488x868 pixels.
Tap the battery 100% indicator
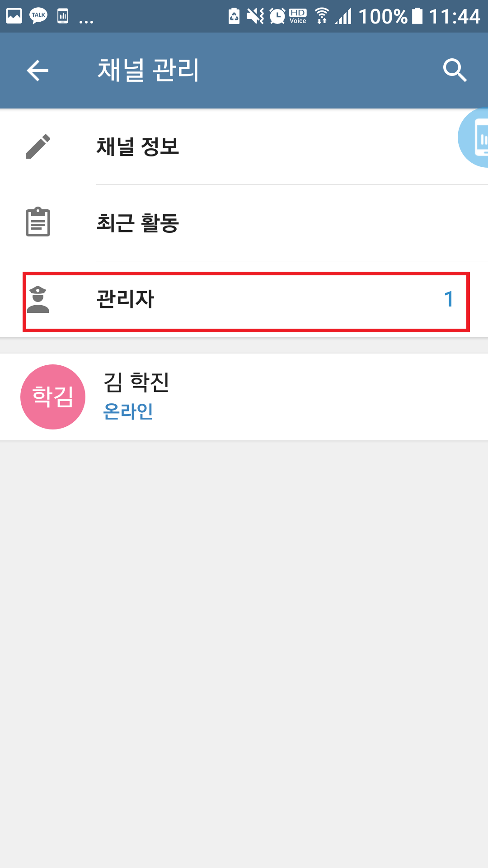[390, 16]
